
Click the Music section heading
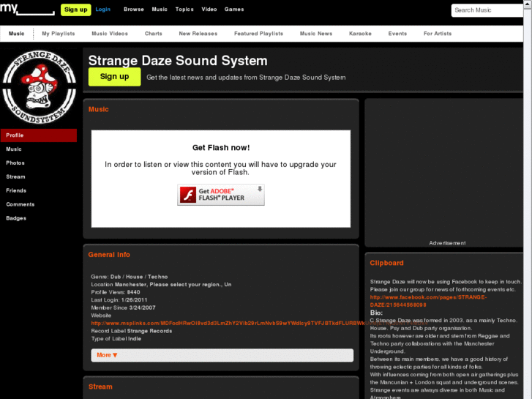tap(98, 109)
